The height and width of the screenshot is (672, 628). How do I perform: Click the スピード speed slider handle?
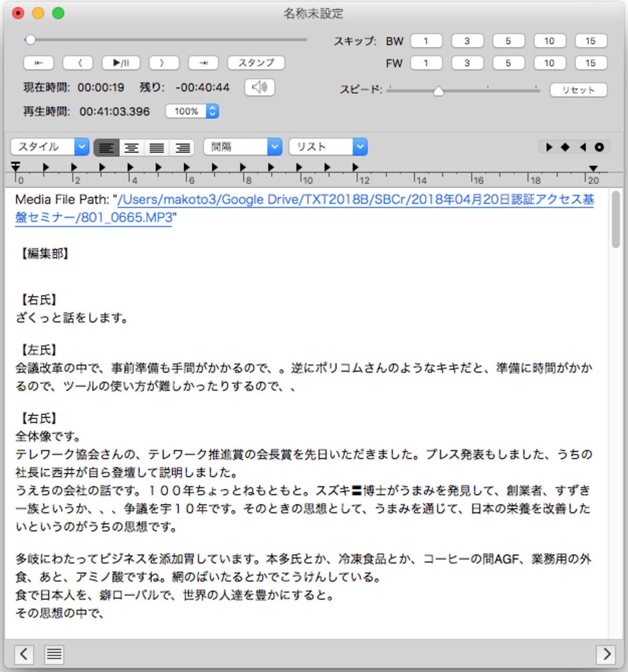[x=439, y=91]
